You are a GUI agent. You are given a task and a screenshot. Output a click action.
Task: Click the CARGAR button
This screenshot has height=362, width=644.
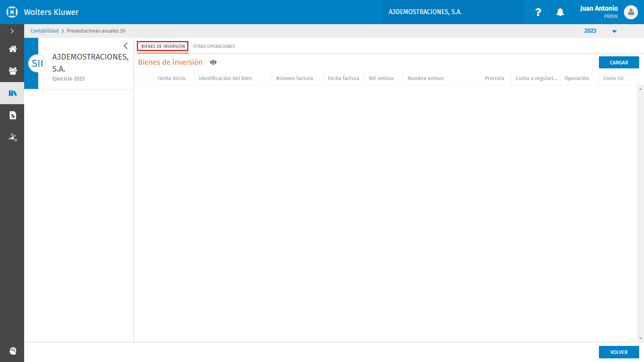(619, 62)
